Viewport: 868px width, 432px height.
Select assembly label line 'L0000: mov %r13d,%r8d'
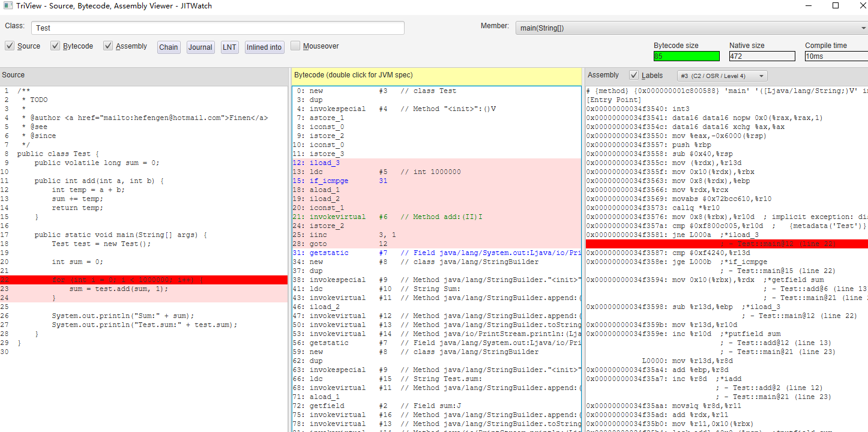(726, 361)
